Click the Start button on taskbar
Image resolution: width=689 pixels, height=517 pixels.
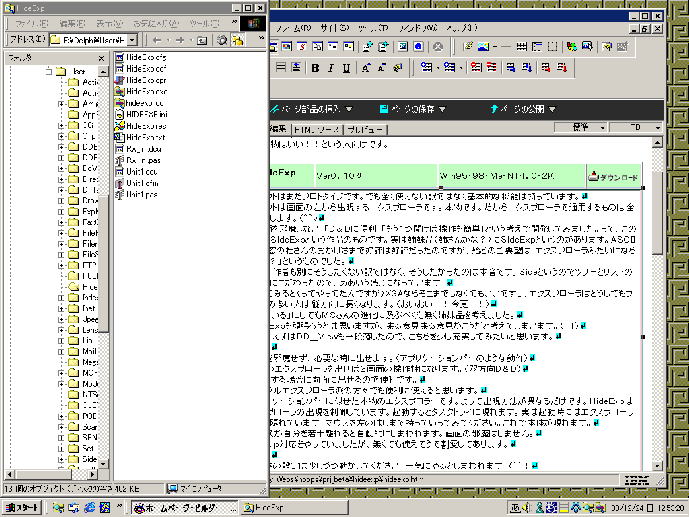pos(21,508)
